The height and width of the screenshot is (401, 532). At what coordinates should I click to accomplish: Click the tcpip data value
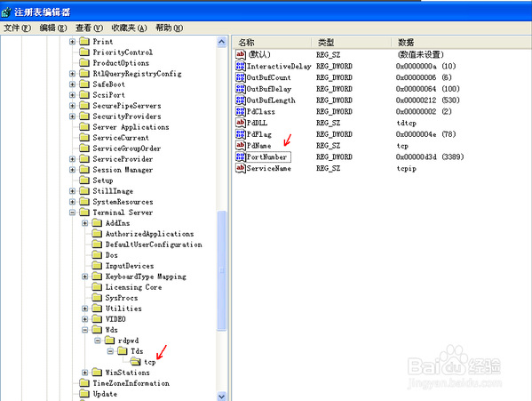click(406, 168)
